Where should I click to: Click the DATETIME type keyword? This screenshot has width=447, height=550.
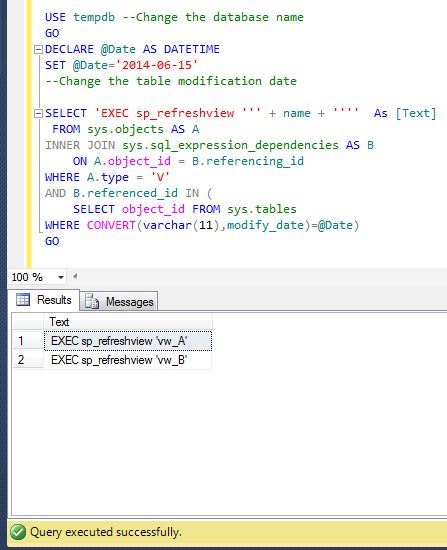coord(192,49)
